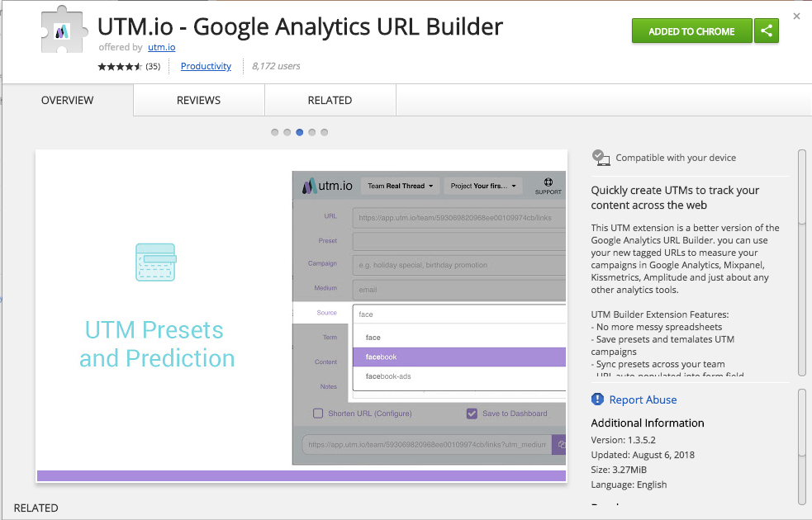Select the Overview tab
The image size is (812, 520).
coord(67,101)
